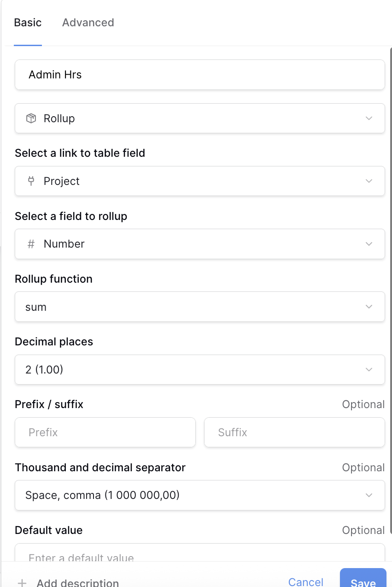
Task: Focus the Suffix input field
Action: coord(294,433)
